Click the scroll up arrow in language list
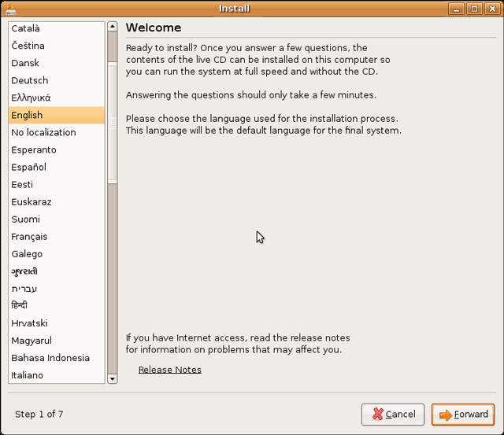 click(x=112, y=27)
